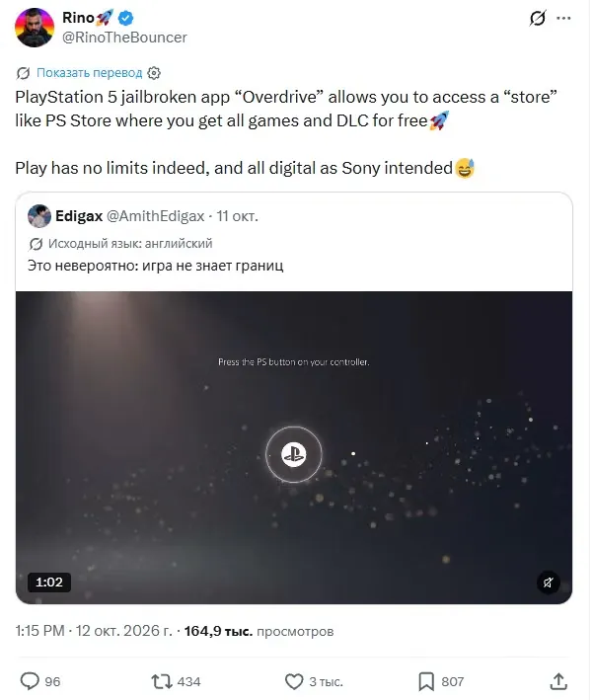593x700 pixels.
Task: Click the Grok icon at the post's top right
Action: [x=538, y=19]
